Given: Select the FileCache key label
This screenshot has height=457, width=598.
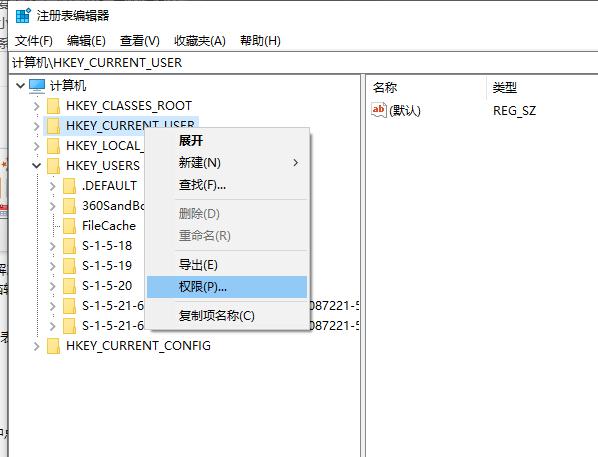Looking at the screenshot, I should pyautogui.click(x=109, y=226).
